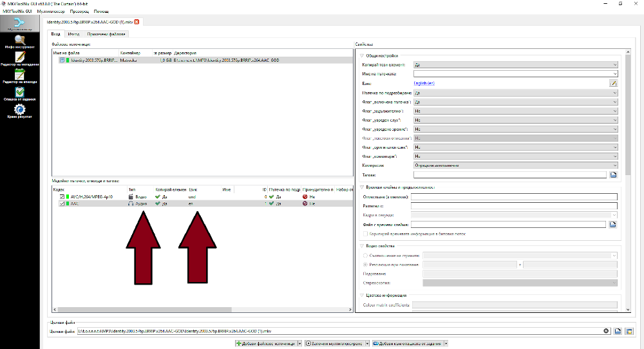Click the source file document icon
Screen dimensions: 644x349
(62, 61)
